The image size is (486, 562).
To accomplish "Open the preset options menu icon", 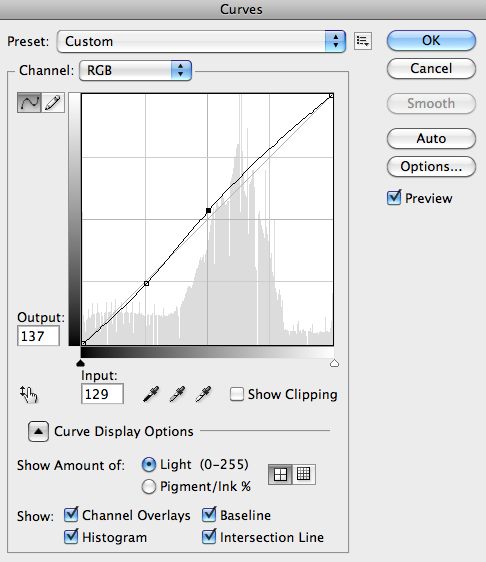I will (x=363, y=41).
